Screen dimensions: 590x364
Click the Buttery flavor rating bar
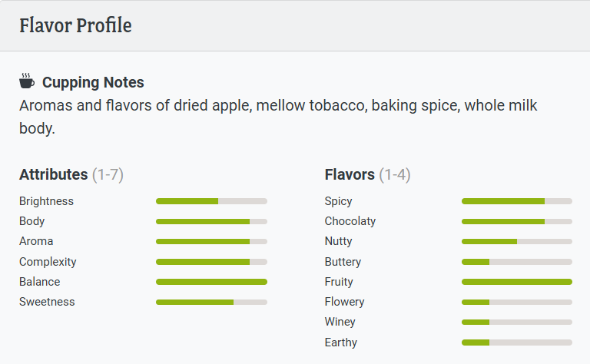pyautogui.click(x=517, y=262)
